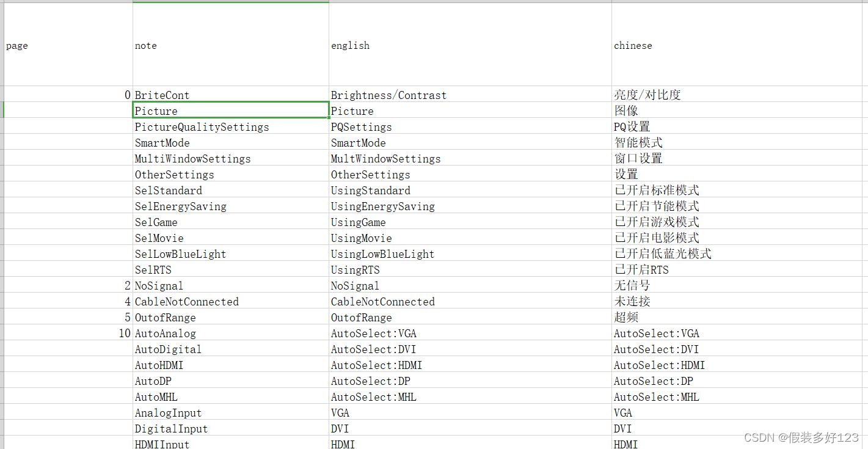Select the AnalogInput cell
Screen dimensions: 868x449
tap(231, 412)
